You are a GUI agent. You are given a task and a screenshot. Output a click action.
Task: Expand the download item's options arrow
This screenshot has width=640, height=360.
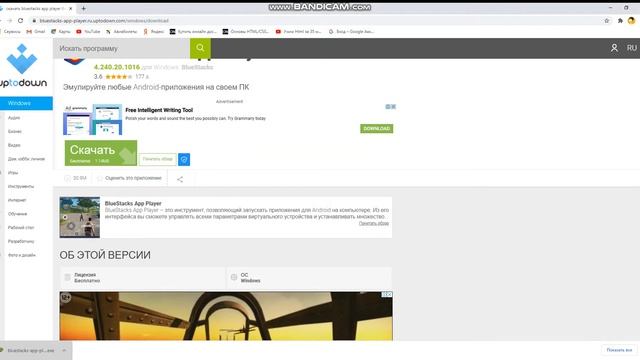point(64,350)
